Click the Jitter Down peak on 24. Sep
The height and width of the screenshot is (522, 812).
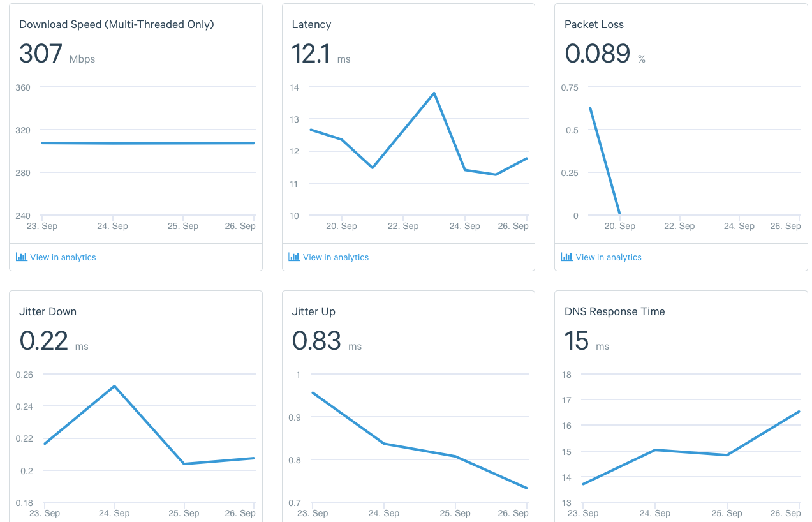point(114,386)
